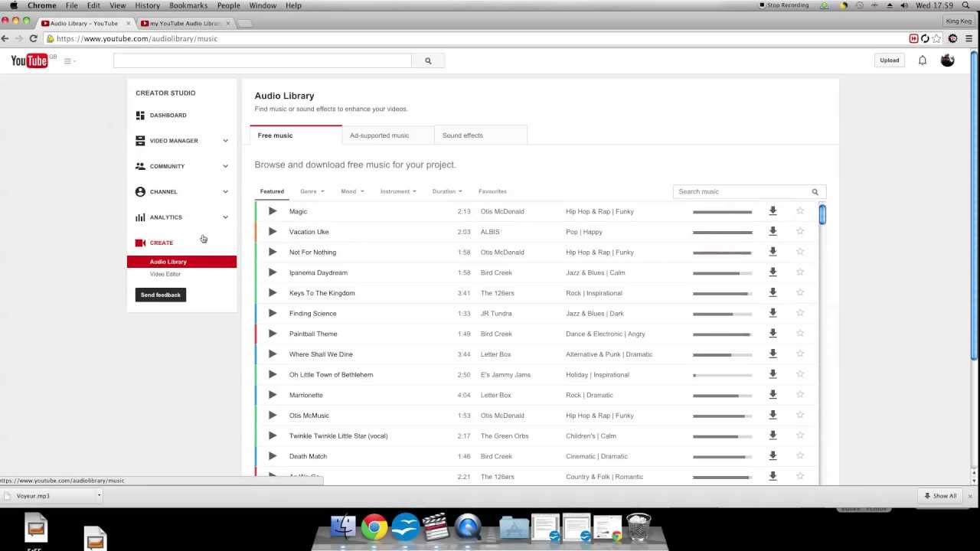980x551 pixels.
Task: Bookmark this page with star icon
Action: coord(936,38)
